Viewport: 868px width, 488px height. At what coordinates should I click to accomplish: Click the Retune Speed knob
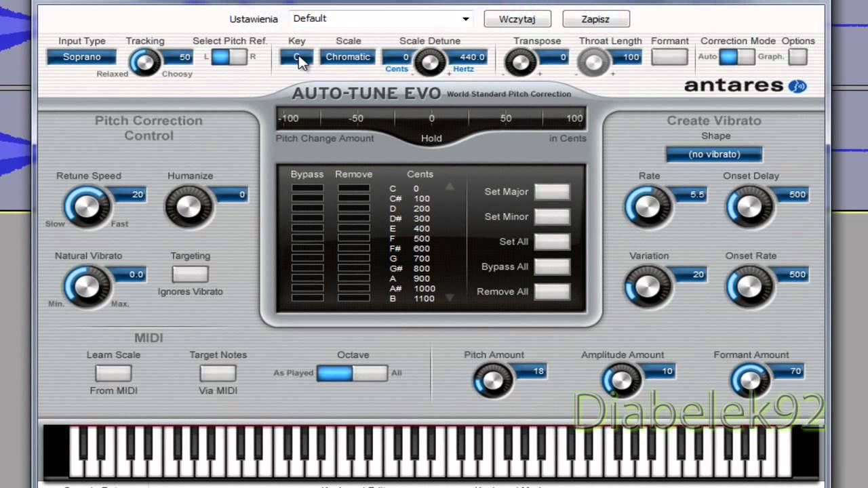(x=87, y=207)
